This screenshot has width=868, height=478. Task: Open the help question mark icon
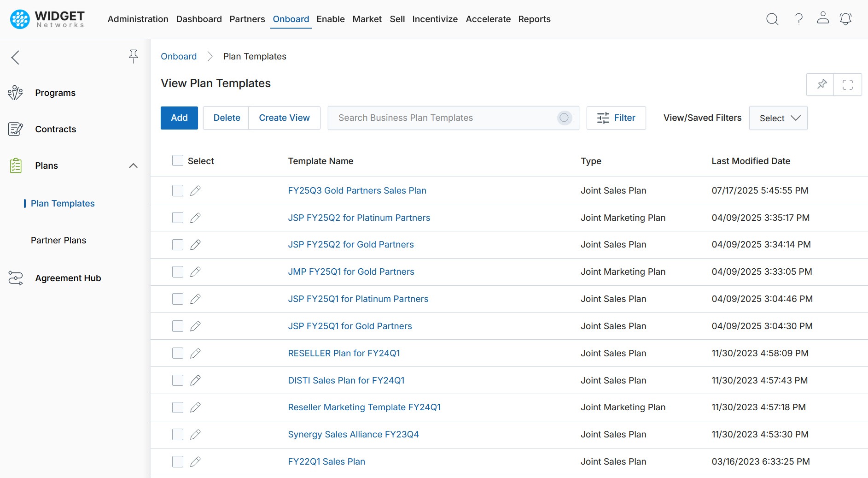[799, 19]
